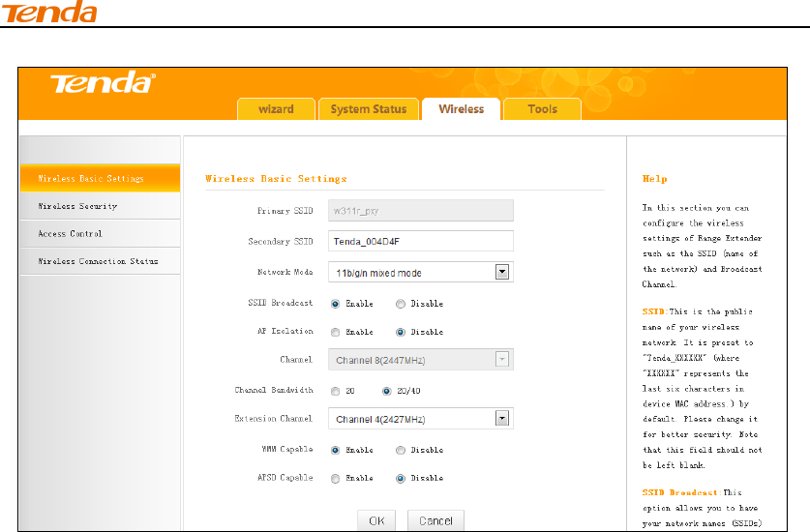
Task: Disable SSID Broadcast
Action: pyautogui.click(x=401, y=304)
